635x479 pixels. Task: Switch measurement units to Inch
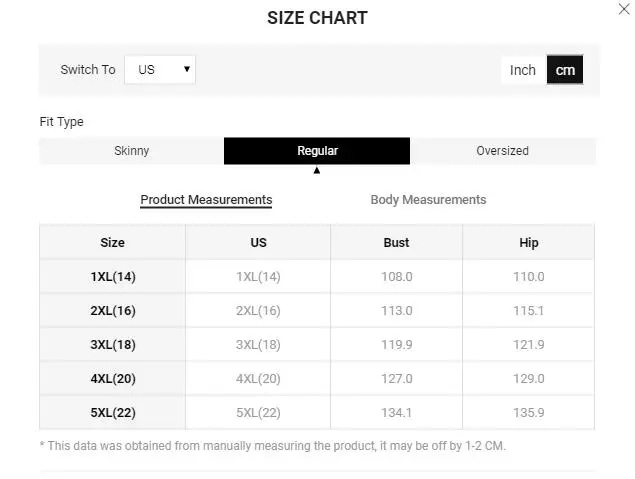point(523,70)
